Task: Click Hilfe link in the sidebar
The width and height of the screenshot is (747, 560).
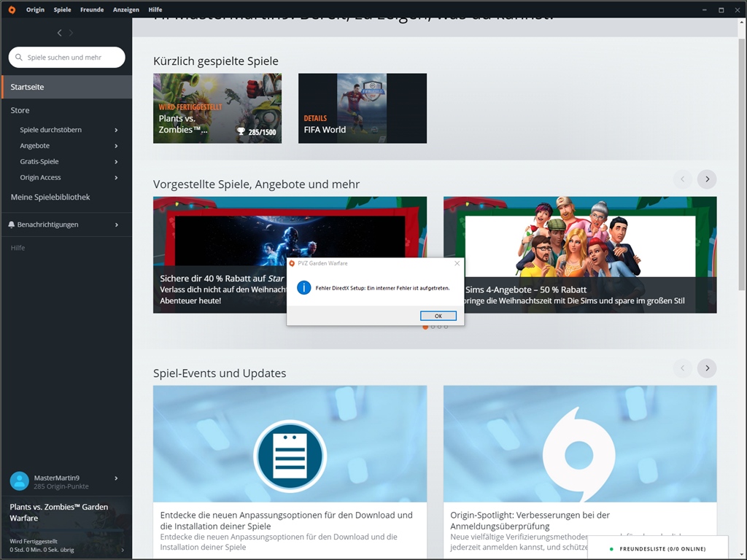Action: click(x=18, y=248)
